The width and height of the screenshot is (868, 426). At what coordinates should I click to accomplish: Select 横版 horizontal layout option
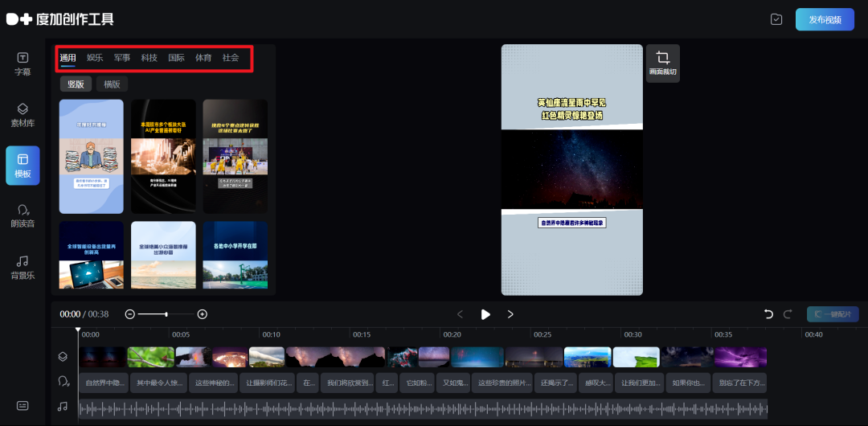pos(112,84)
